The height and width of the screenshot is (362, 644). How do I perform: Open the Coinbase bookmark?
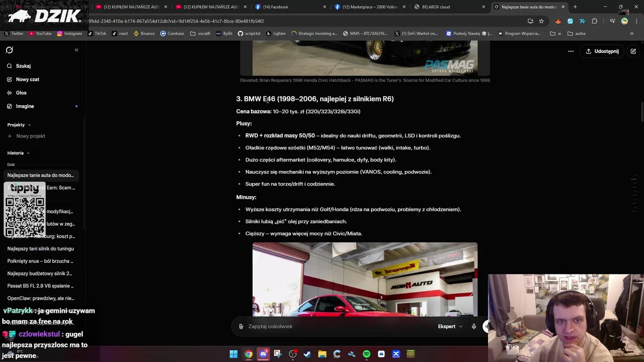pyautogui.click(x=172, y=34)
